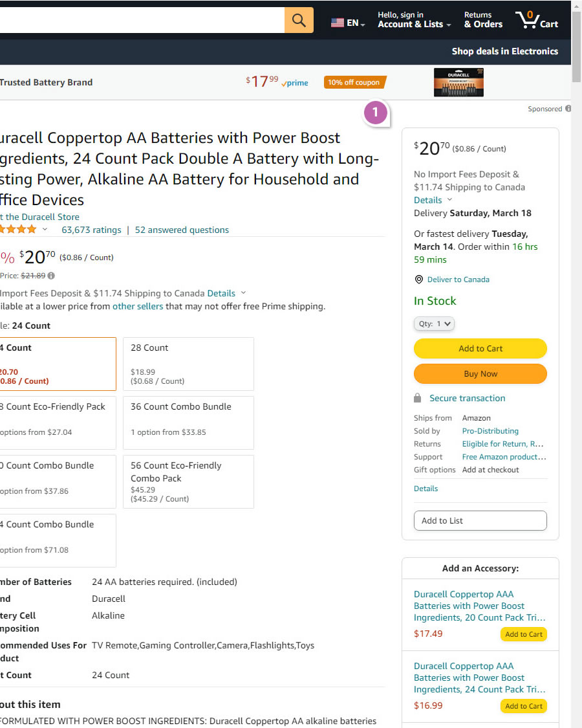Expand the Account & Lists menu
Image resolution: width=582 pixels, height=728 pixels.
pos(414,20)
